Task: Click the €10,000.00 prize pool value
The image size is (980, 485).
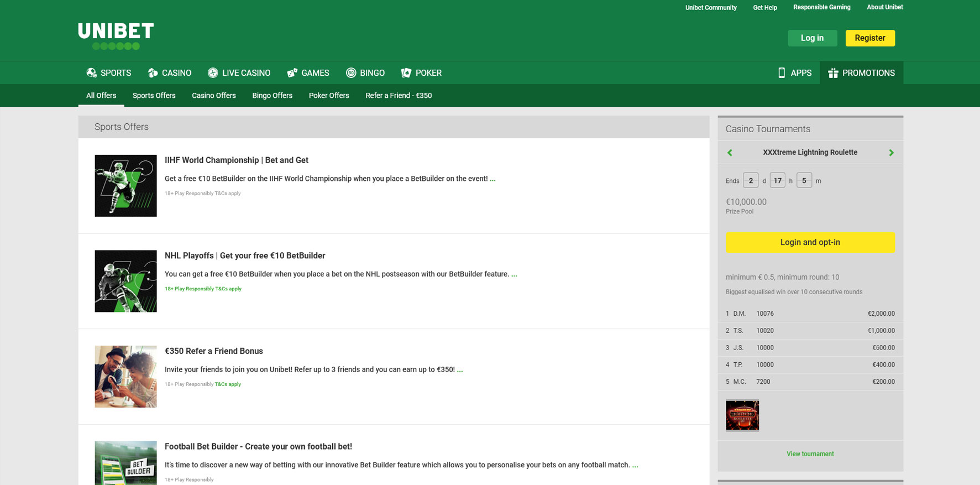Action: (746, 202)
